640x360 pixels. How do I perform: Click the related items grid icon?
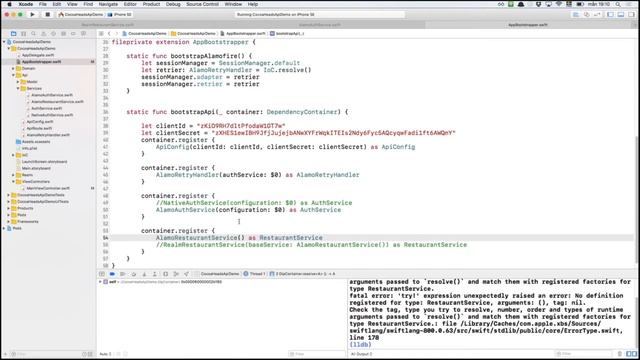click(101, 33)
